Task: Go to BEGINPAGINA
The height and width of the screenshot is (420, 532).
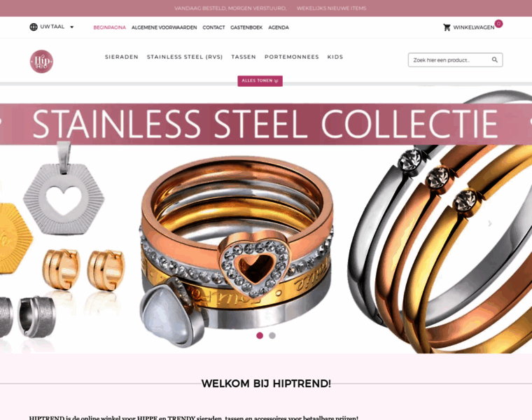Action: coord(110,27)
